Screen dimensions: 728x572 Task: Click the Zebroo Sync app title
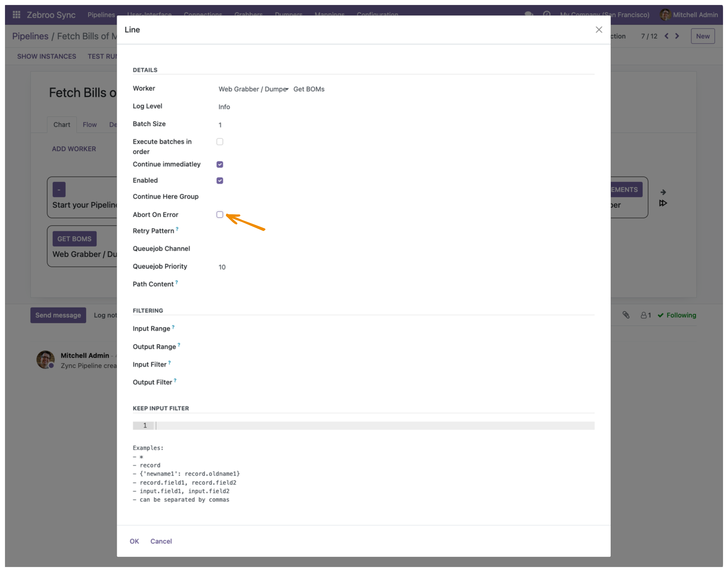point(51,15)
